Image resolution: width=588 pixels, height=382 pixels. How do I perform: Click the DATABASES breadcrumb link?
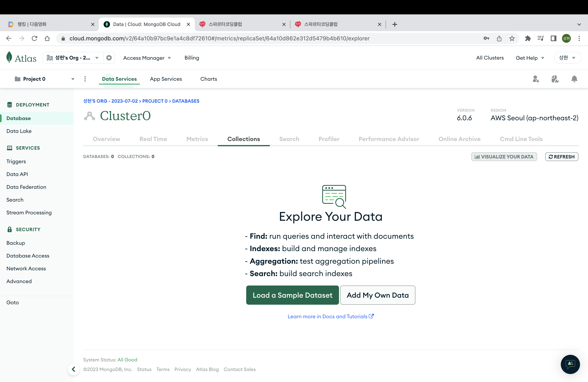pyautogui.click(x=186, y=101)
